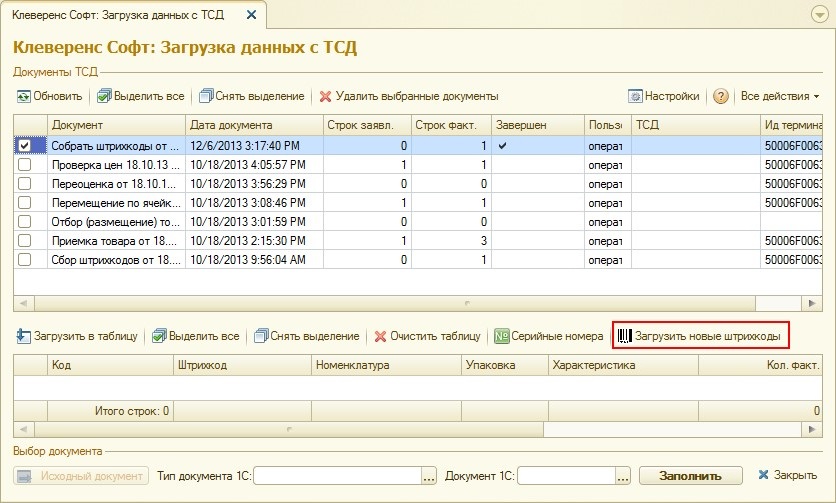Open Документ 1С selection ellipsis
This screenshot has height=503, width=836.
623,476
